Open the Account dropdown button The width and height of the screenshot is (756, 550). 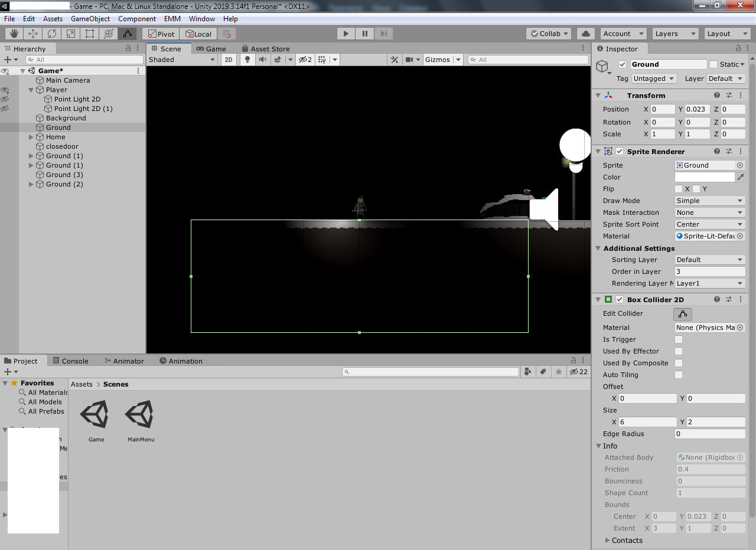point(623,34)
